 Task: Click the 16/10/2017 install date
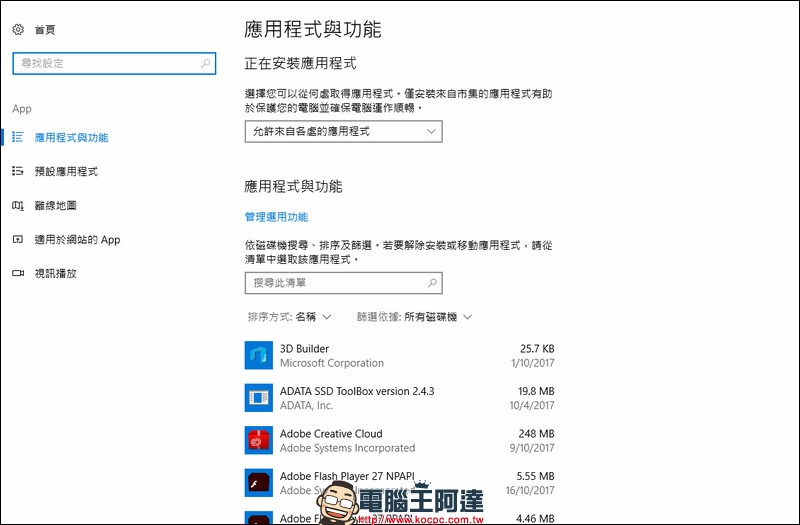click(530, 491)
